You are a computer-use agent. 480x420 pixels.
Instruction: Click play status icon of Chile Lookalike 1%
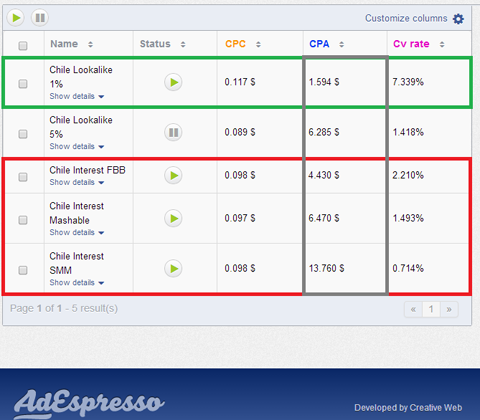pos(173,82)
